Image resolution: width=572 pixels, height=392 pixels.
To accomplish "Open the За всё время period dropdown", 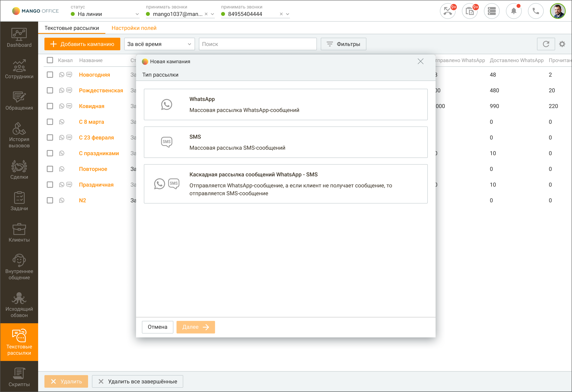I will 159,44.
